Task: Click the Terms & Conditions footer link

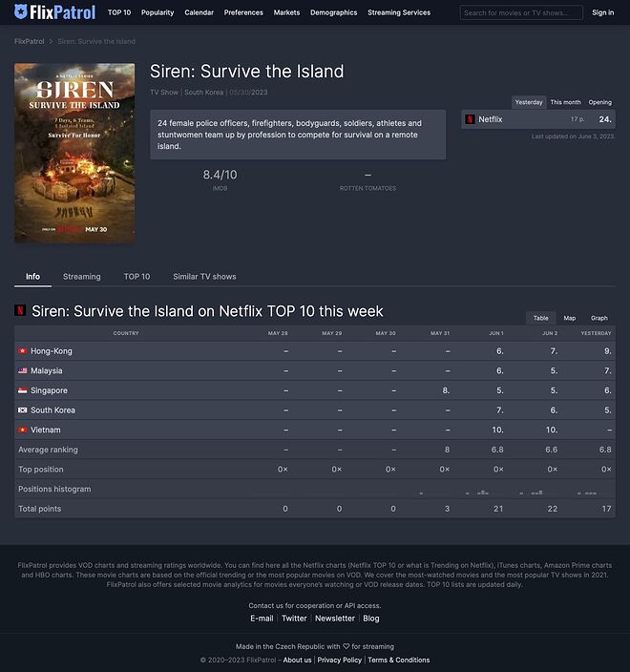Action: (399, 660)
